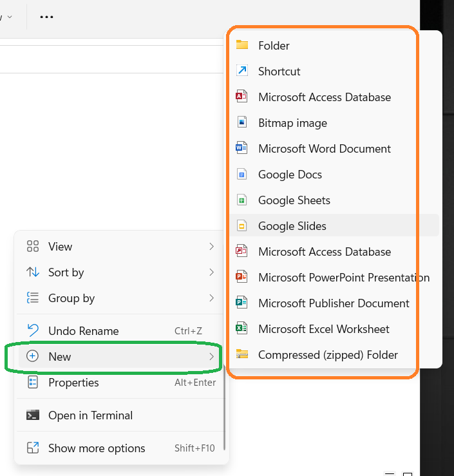This screenshot has width=454, height=476.
Task: Click the Terminal console icon
Action: coord(33,415)
